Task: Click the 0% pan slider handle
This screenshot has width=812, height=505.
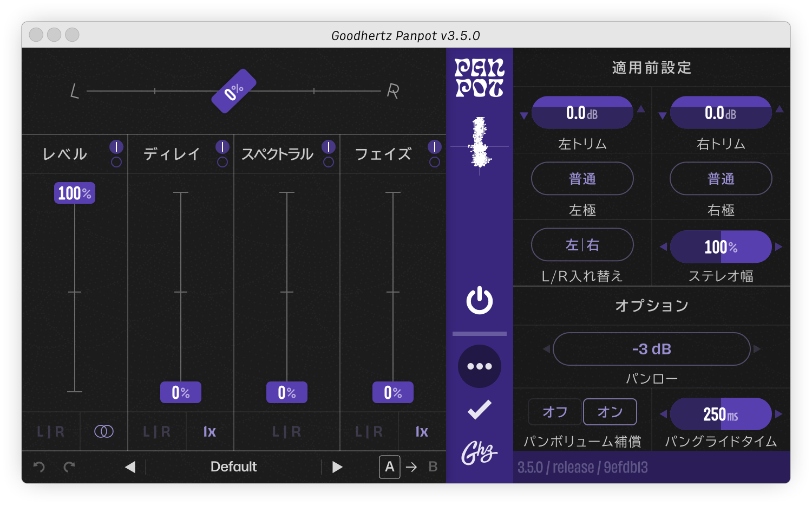Action: pyautogui.click(x=234, y=91)
